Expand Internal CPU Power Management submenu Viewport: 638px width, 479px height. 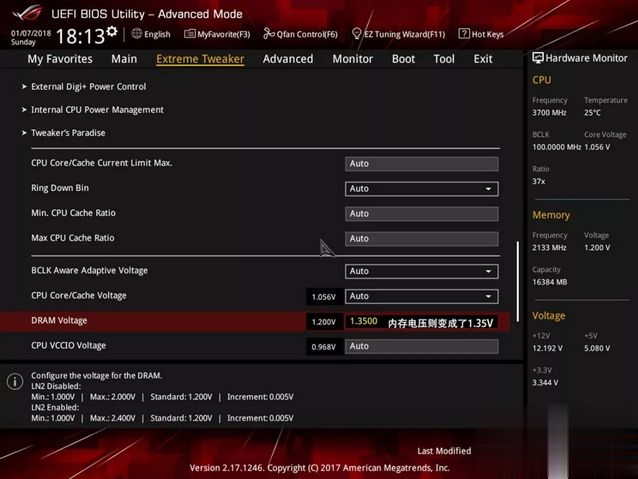97,110
